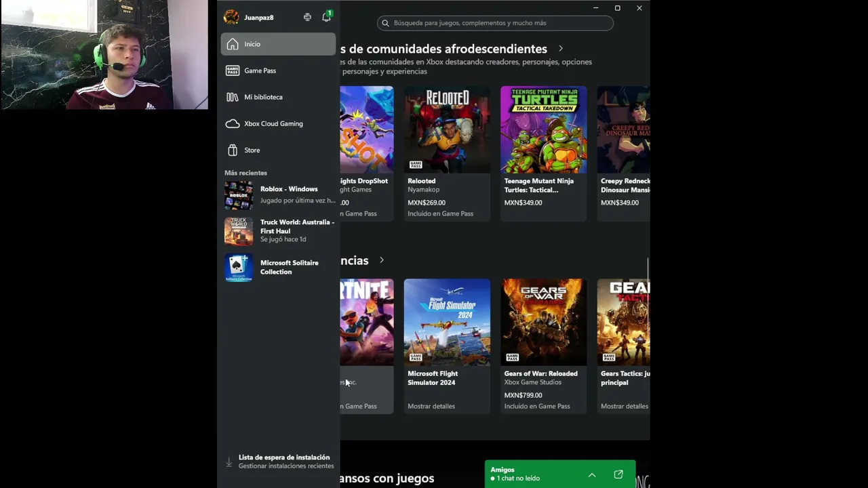
Task: Open Game Pass in the sidebar
Action: coord(278,70)
